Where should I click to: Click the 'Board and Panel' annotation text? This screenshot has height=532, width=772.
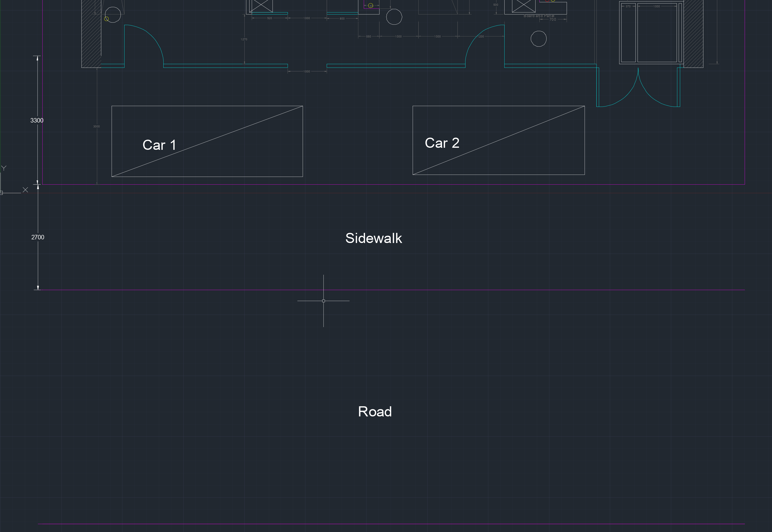(539, 16)
